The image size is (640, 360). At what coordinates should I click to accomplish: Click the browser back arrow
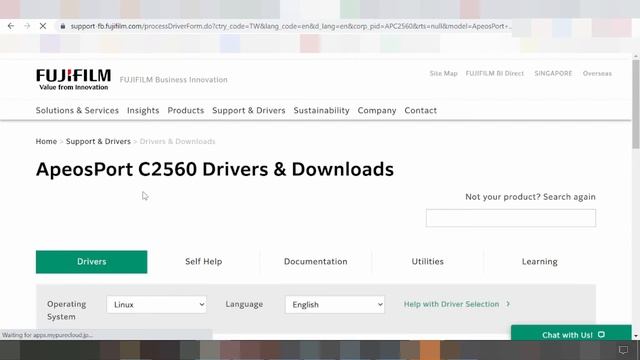11,26
